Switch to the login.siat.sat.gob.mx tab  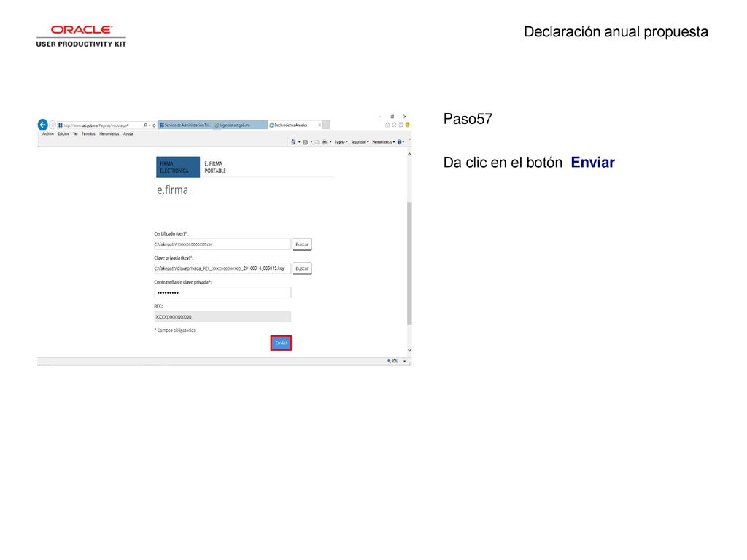click(240, 125)
